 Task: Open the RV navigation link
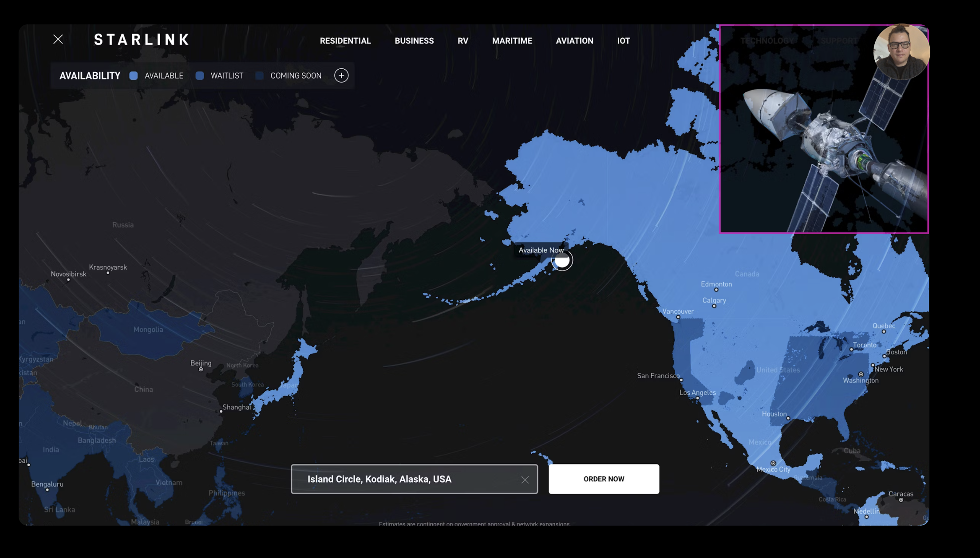tap(462, 41)
